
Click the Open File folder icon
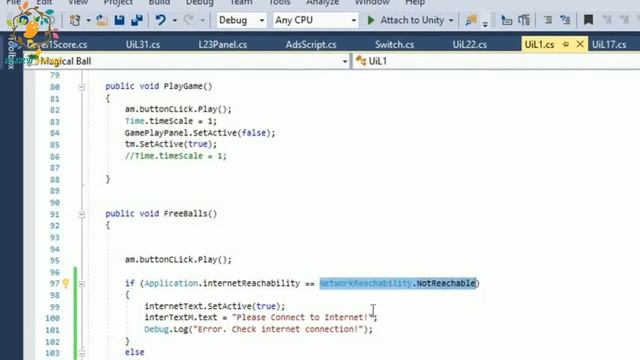click(x=102, y=20)
